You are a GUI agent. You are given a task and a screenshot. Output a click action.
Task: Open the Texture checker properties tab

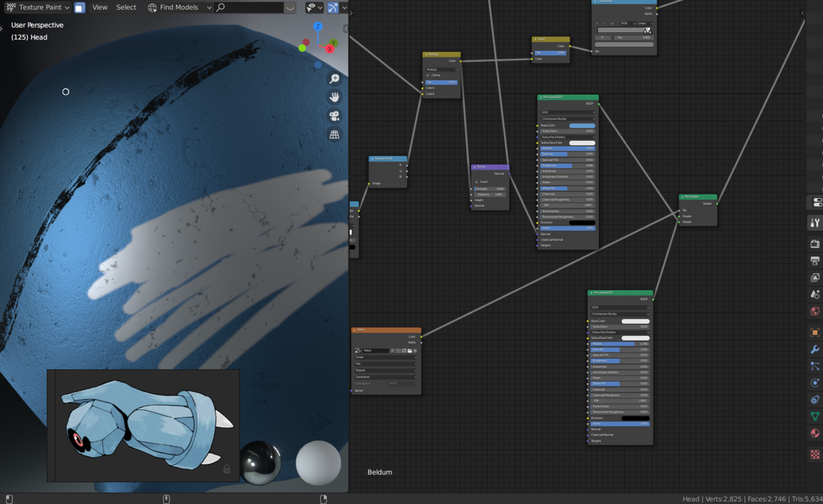[815, 454]
